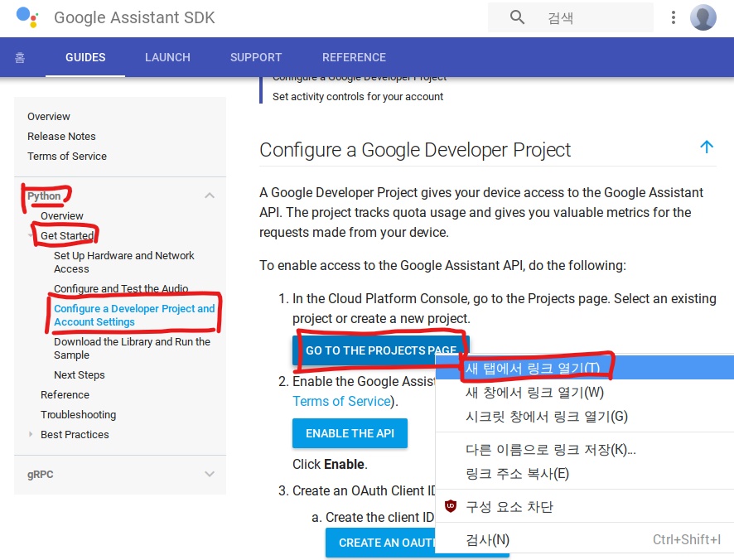Viewport: 734px width, 560px height.
Task: Switch to the REFERENCE tab
Action: click(x=354, y=57)
